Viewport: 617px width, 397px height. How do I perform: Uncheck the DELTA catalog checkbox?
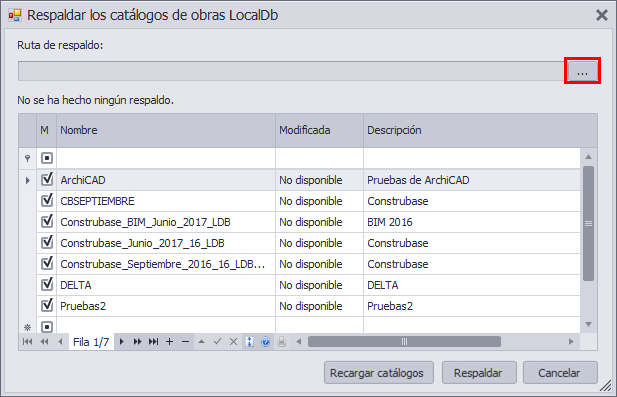(x=47, y=284)
